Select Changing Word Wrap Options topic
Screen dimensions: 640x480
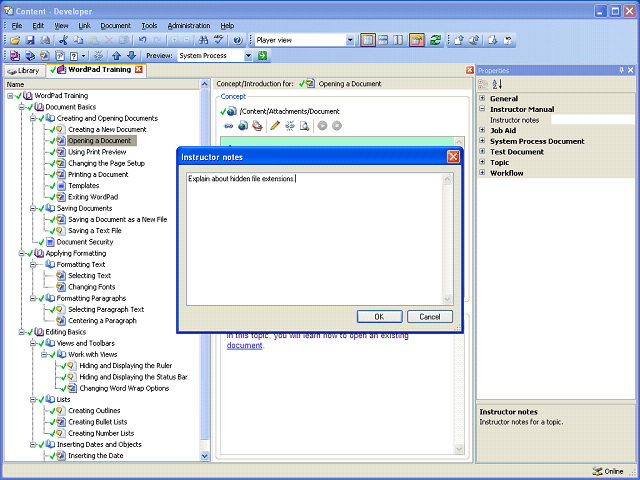[x=124, y=388]
